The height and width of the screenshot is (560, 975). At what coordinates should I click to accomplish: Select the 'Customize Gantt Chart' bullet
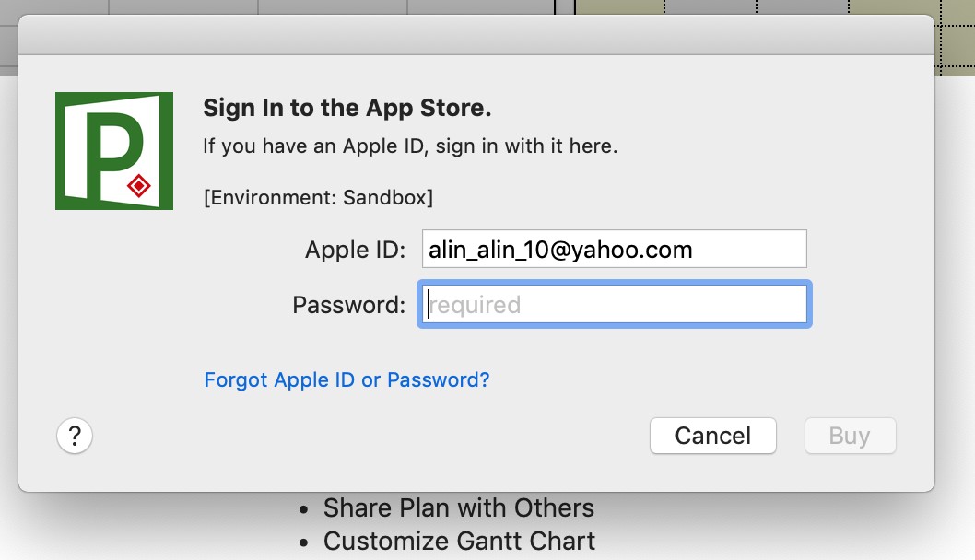click(x=459, y=542)
